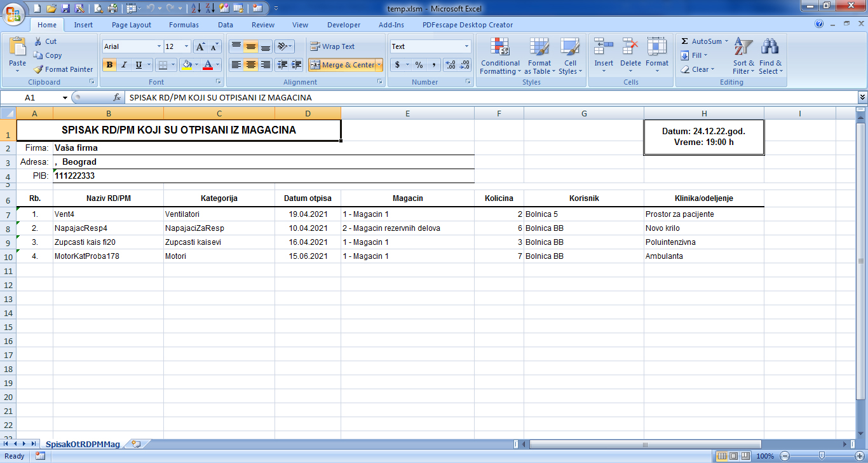Open the AutoSum dropdown arrow
868x463 pixels.
click(x=727, y=41)
